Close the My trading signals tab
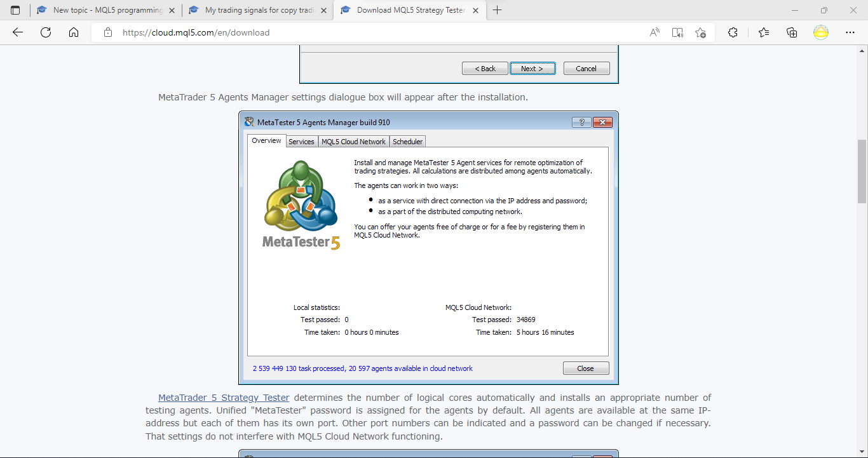The image size is (868, 458). pos(323,10)
